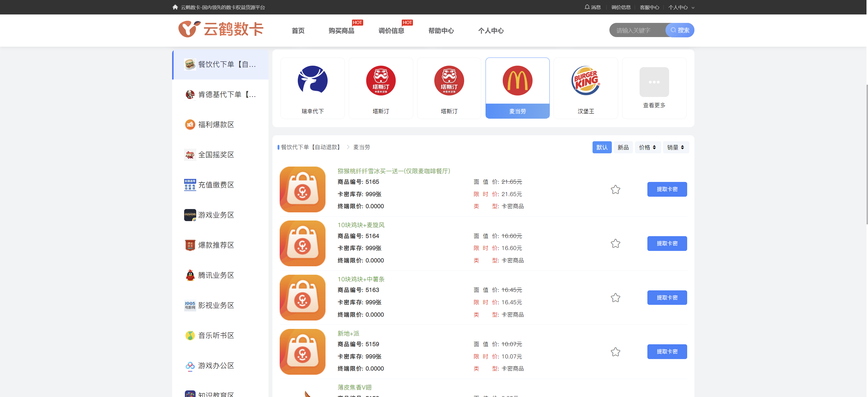Toggle favorite star for 10块鸡块+麦旋风
The width and height of the screenshot is (868, 397).
615,243
